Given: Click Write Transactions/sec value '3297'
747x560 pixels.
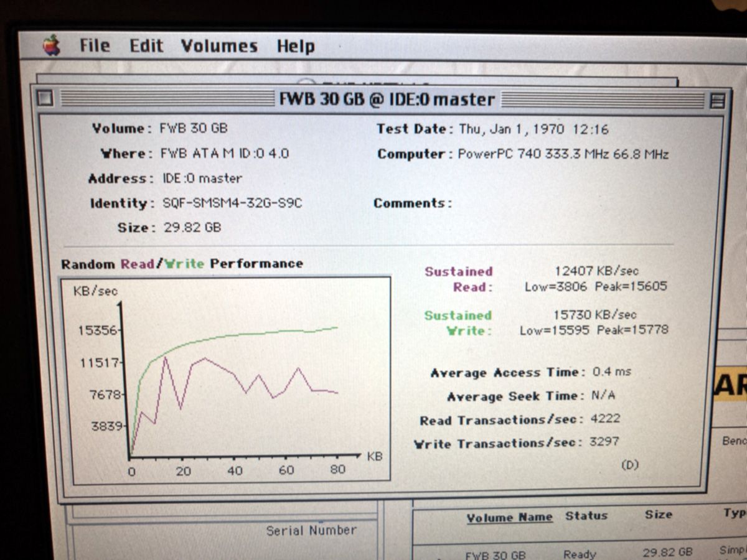Looking at the screenshot, I should click(x=604, y=442).
